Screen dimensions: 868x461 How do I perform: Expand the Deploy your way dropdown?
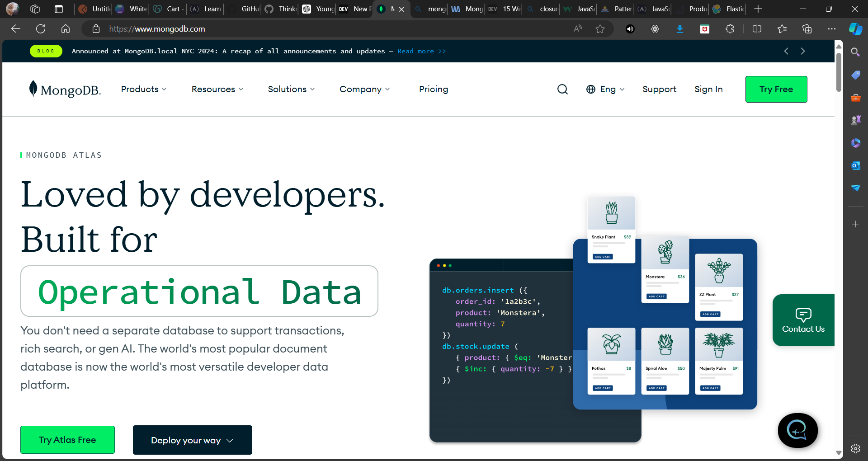(192, 440)
